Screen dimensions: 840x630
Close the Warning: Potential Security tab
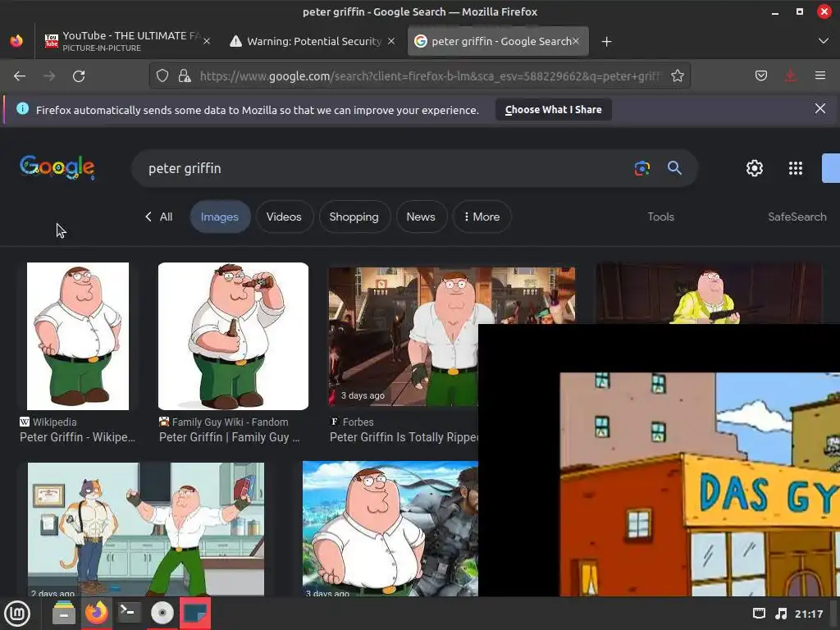(391, 41)
